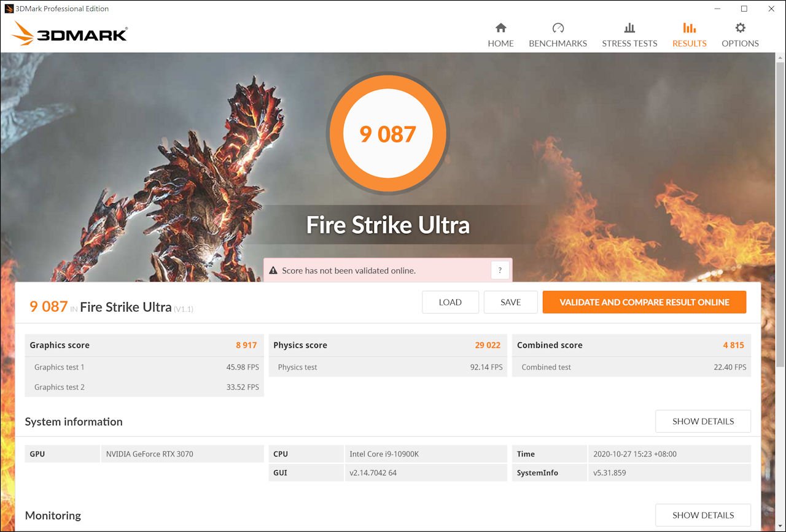This screenshot has height=532, width=786.
Task: Minimize the 3DMark window
Action: click(x=717, y=9)
